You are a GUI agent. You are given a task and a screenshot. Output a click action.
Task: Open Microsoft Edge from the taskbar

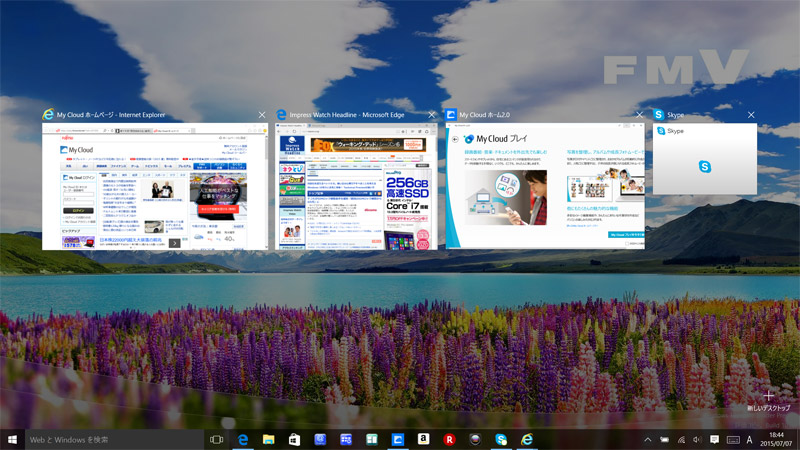click(242, 439)
